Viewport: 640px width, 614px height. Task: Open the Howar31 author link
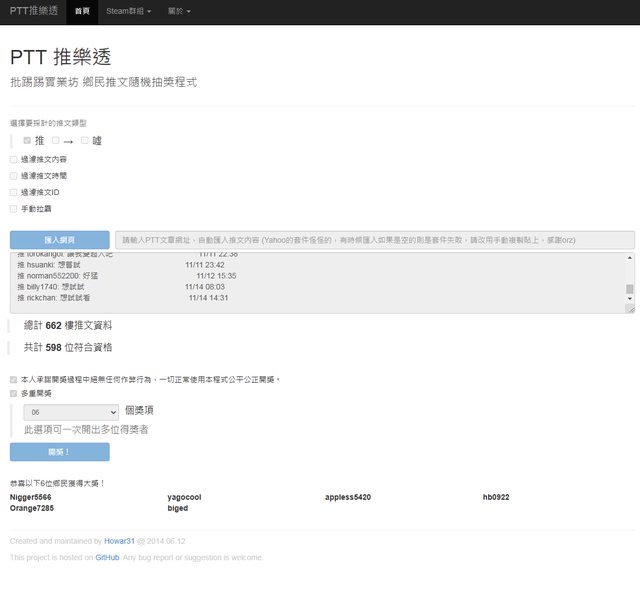tap(119, 541)
